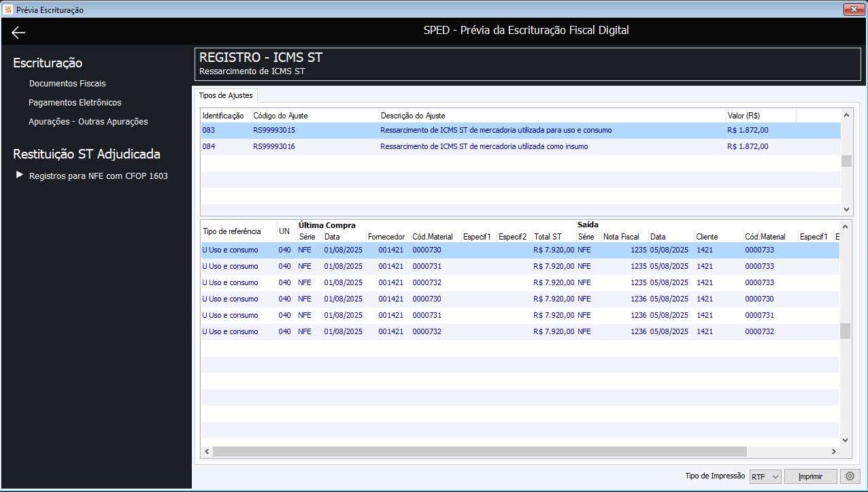This screenshot has width=868, height=492.
Task: Click the horizontal scrollbar thumb in lower grid
Action: point(480,451)
